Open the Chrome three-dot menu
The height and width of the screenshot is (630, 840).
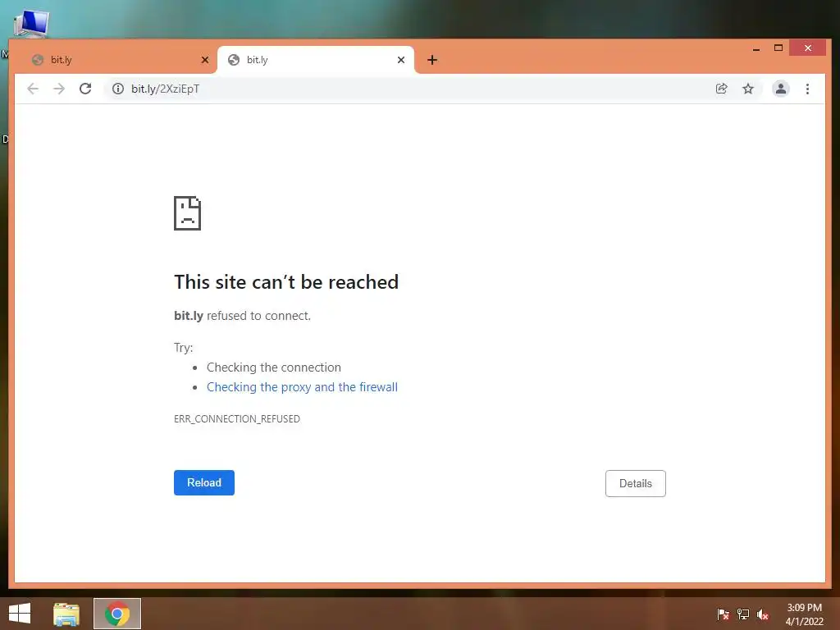point(807,89)
